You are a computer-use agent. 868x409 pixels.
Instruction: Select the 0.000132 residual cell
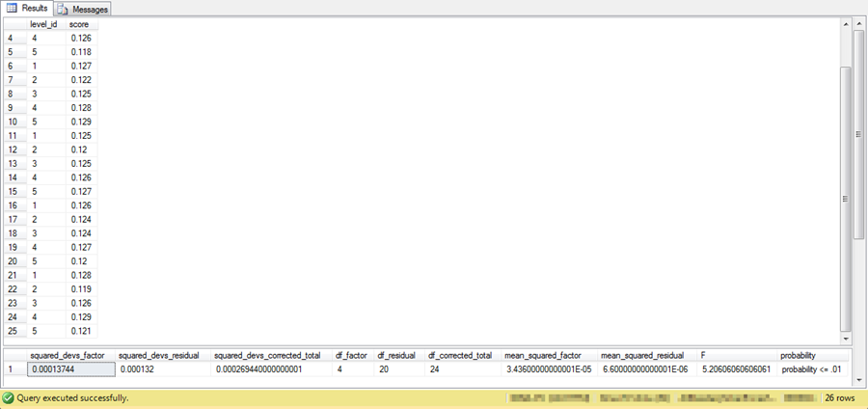(163, 369)
